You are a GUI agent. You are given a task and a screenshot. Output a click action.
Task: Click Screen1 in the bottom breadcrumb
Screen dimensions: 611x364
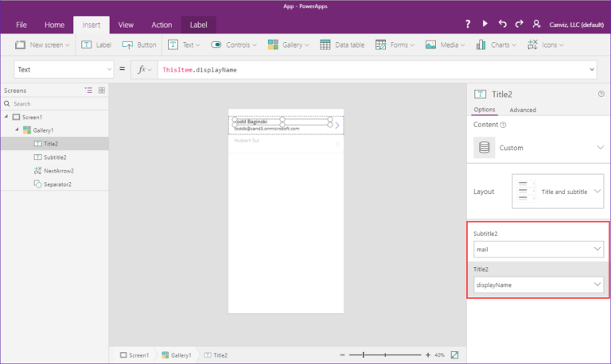[134, 355]
